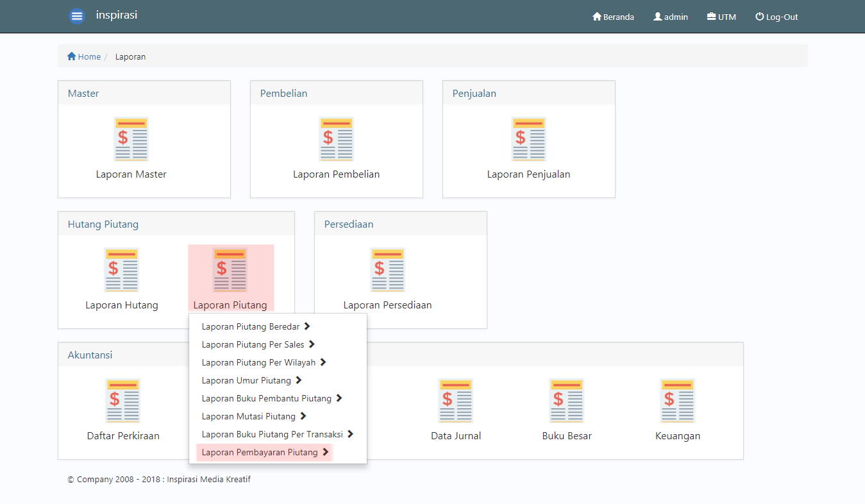The height and width of the screenshot is (504, 865).
Task: Click the Pembelian panel heading
Action: tap(283, 94)
